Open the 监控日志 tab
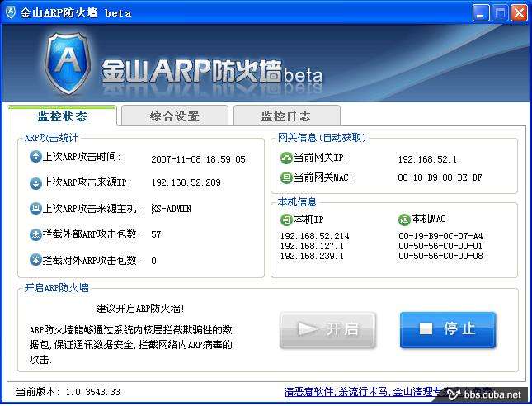 287,116
